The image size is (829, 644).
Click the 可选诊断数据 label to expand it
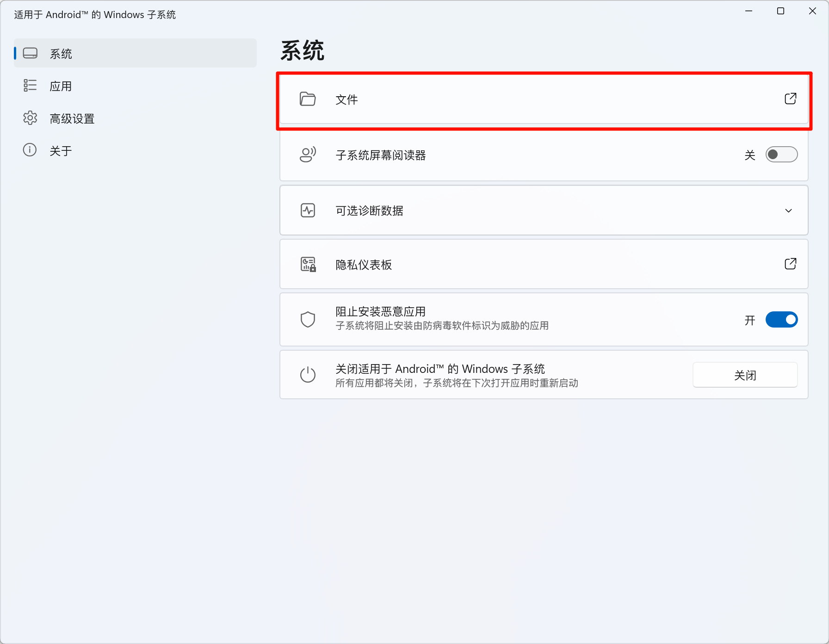tap(369, 211)
